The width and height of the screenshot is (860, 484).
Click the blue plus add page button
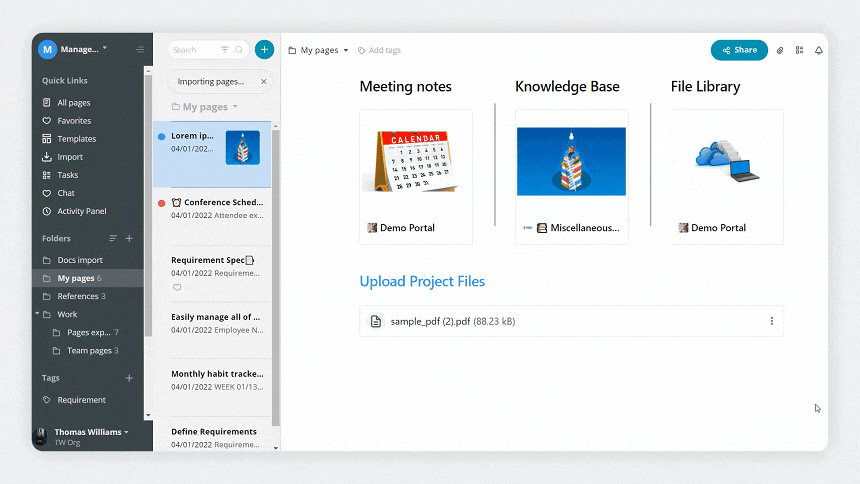(x=264, y=49)
